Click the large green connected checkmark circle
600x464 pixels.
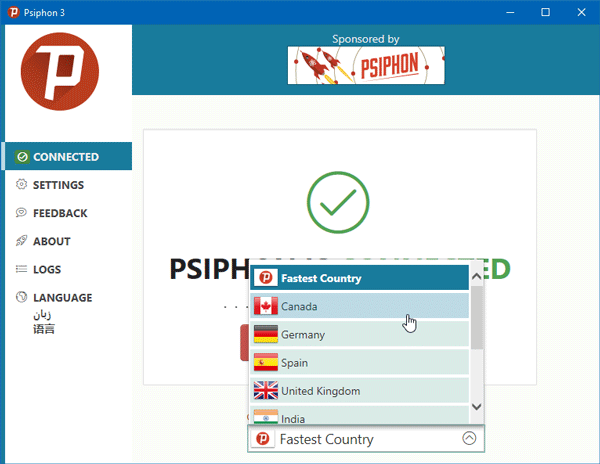pos(338,202)
